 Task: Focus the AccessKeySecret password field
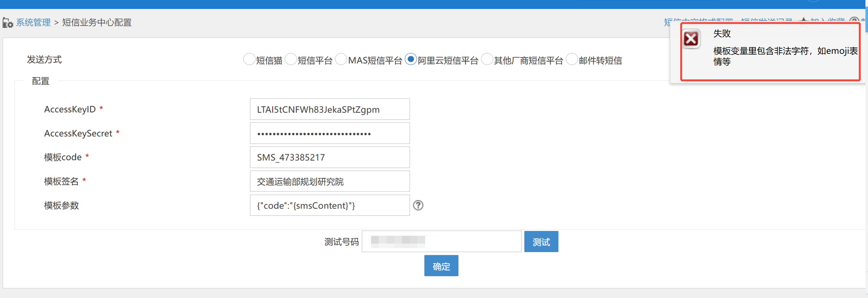pos(330,133)
